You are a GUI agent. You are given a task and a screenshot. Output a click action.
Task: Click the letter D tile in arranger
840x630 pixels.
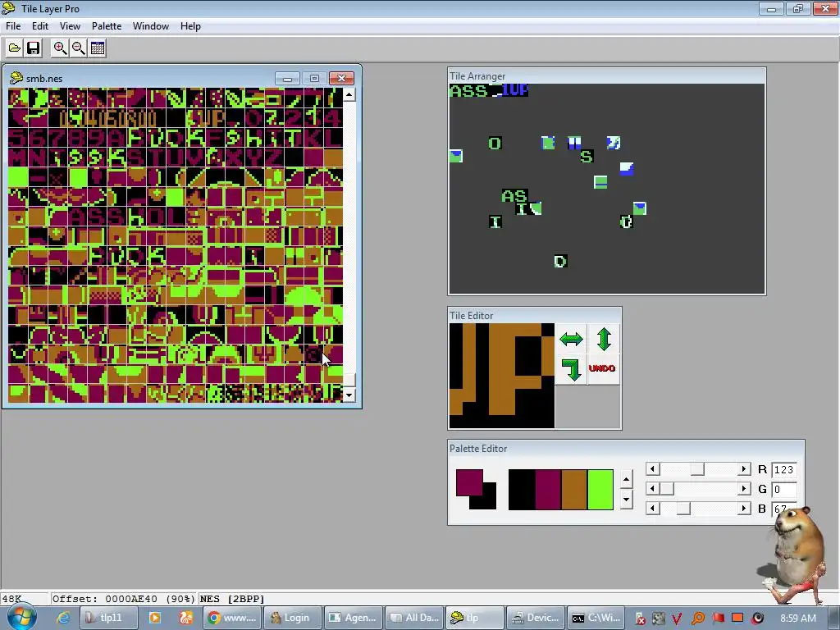pyautogui.click(x=560, y=262)
